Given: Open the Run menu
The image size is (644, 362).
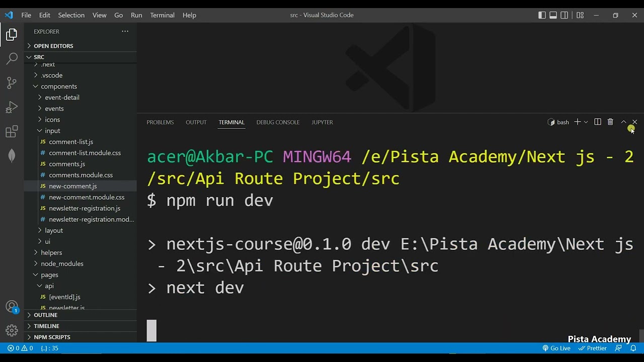Looking at the screenshot, I should pyautogui.click(x=136, y=15).
